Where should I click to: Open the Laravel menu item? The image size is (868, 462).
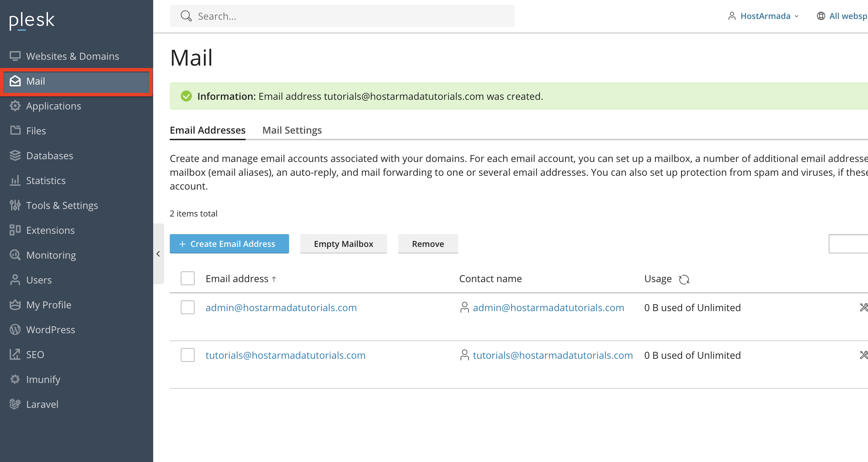[x=77, y=404]
